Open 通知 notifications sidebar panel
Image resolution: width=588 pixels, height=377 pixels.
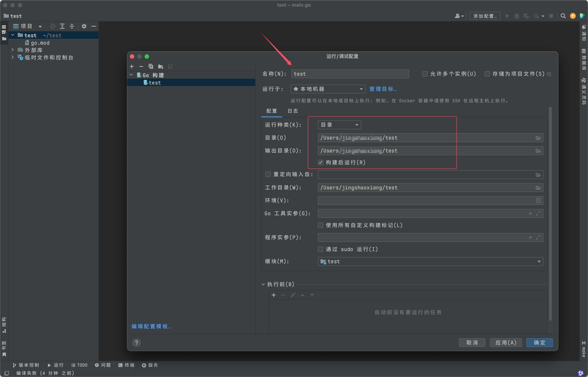click(x=584, y=33)
